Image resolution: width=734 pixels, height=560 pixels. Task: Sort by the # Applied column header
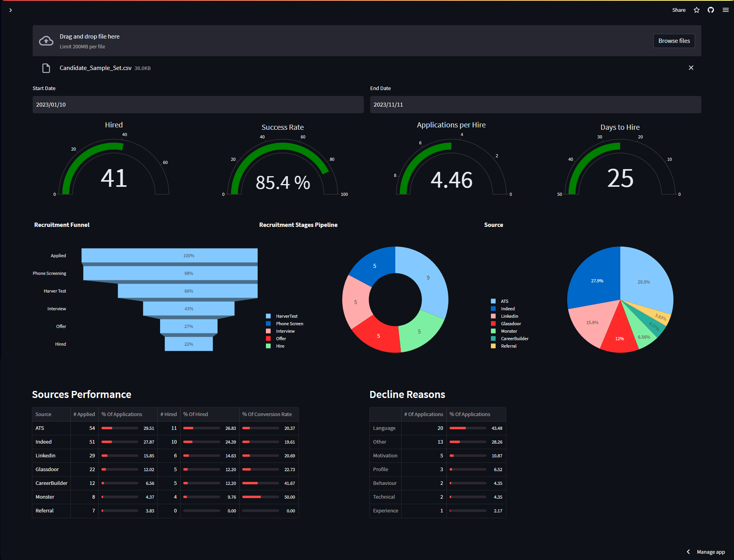point(84,414)
